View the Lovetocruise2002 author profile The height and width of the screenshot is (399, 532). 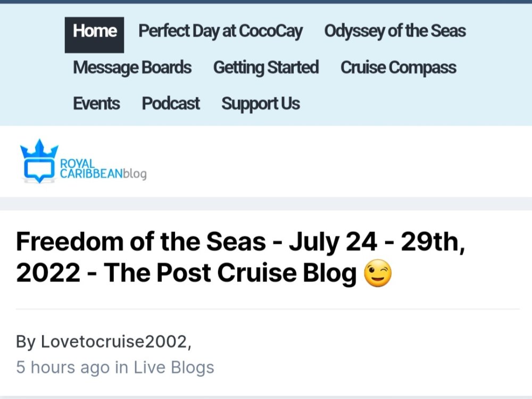(114, 342)
